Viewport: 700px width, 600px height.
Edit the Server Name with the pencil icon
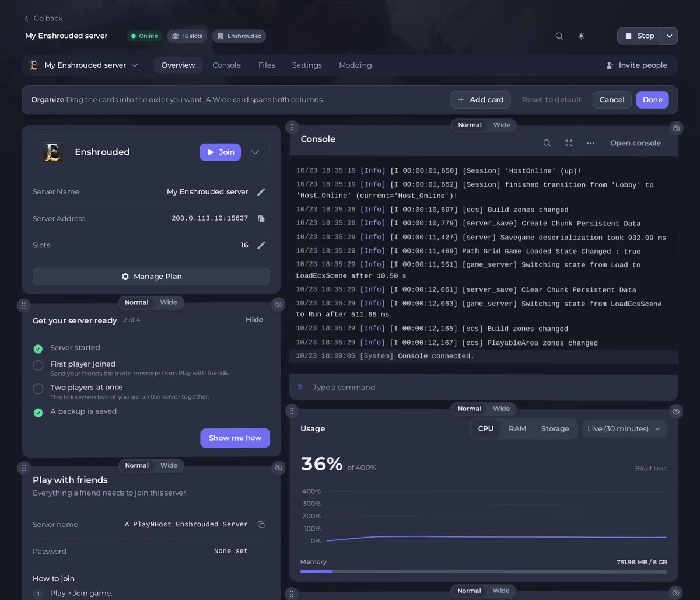(261, 192)
